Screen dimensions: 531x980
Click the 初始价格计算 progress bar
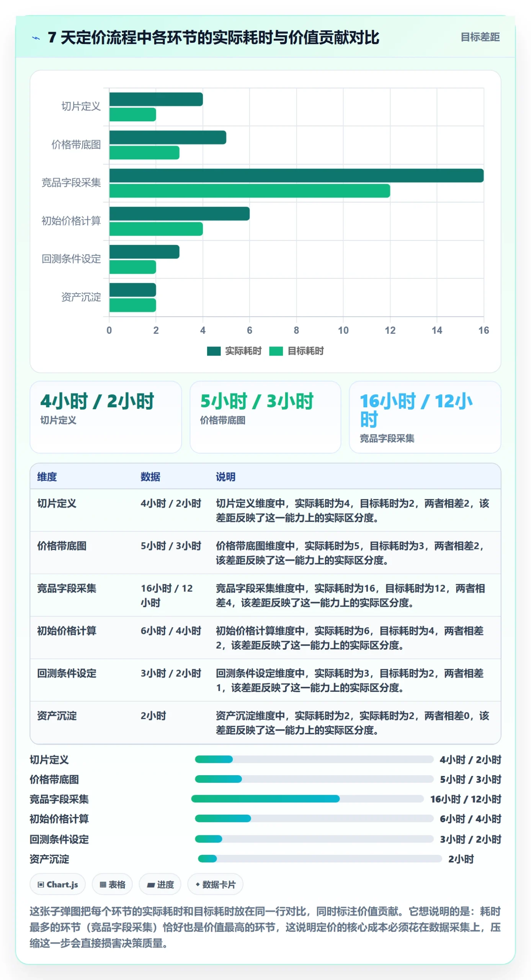[314, 818]
